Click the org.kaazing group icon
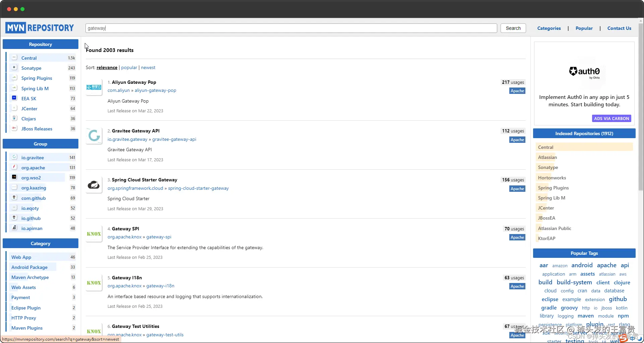This screenshot has height=343, width=644. [x=14, y=187]
